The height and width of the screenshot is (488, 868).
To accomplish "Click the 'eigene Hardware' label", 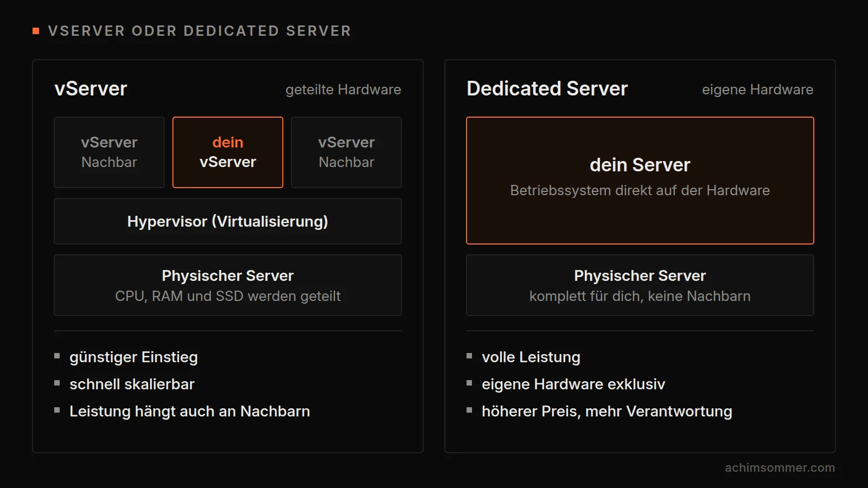I will [757, 89].
